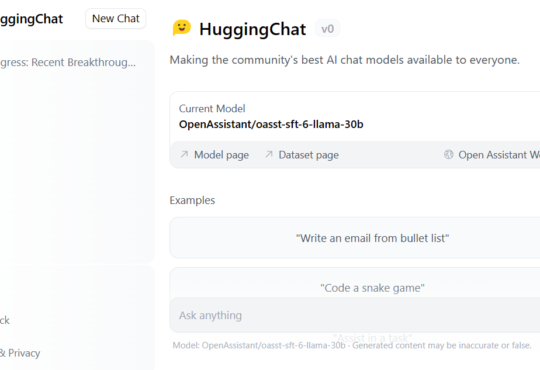This screenshot has height=370, width=540.
Task: Click the globe icon beside Open Assistant
Action: 448,154
